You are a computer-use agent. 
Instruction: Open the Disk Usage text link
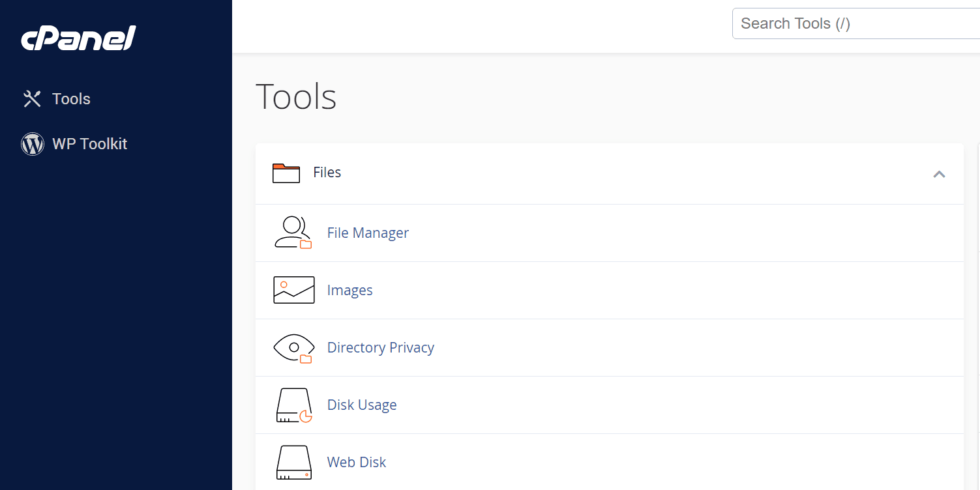pyautogui.click(x=361, y=405)
